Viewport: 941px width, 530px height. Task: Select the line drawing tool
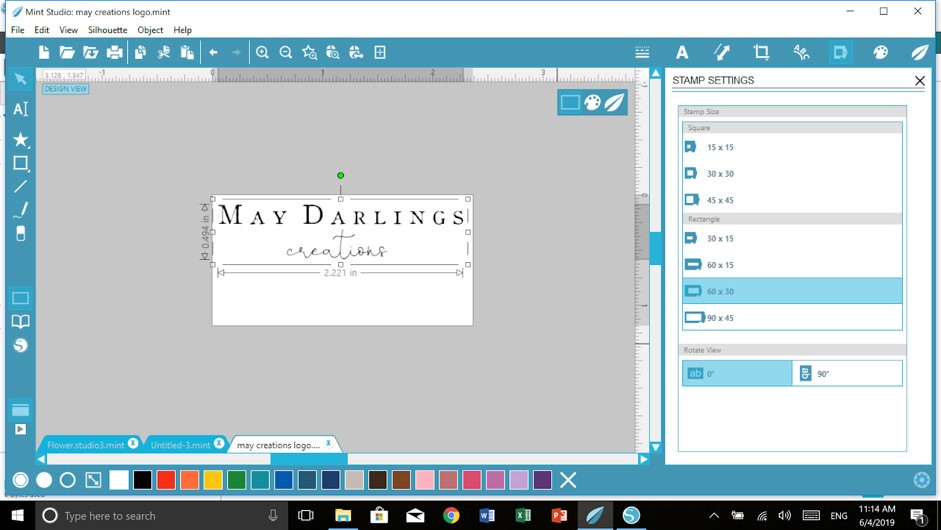[20, 187]
